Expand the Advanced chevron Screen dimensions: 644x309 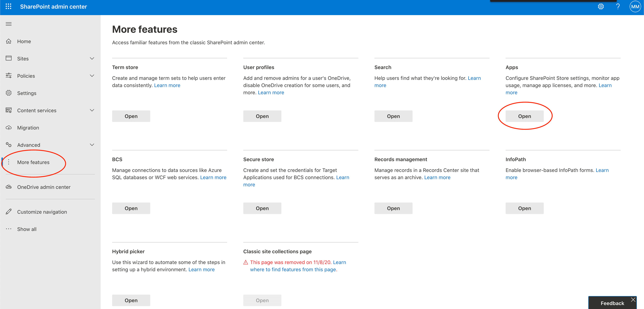[92, 145]
